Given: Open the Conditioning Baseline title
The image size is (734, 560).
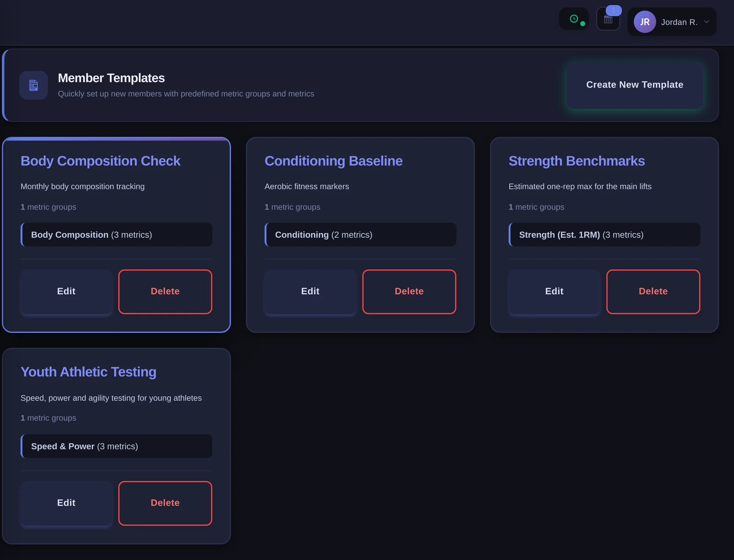Looking at the screenshot, I should 334,161.
